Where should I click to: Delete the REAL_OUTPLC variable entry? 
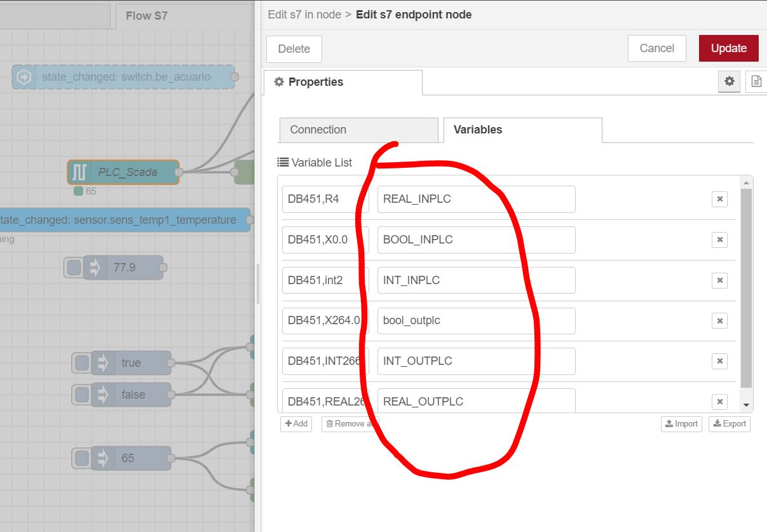pos(719,402)
